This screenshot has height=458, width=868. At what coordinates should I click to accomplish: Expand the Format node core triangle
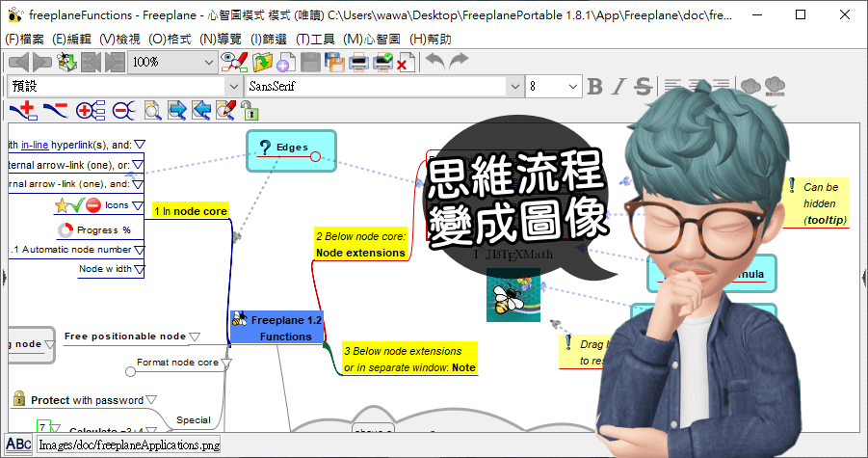tap(226, 364)
